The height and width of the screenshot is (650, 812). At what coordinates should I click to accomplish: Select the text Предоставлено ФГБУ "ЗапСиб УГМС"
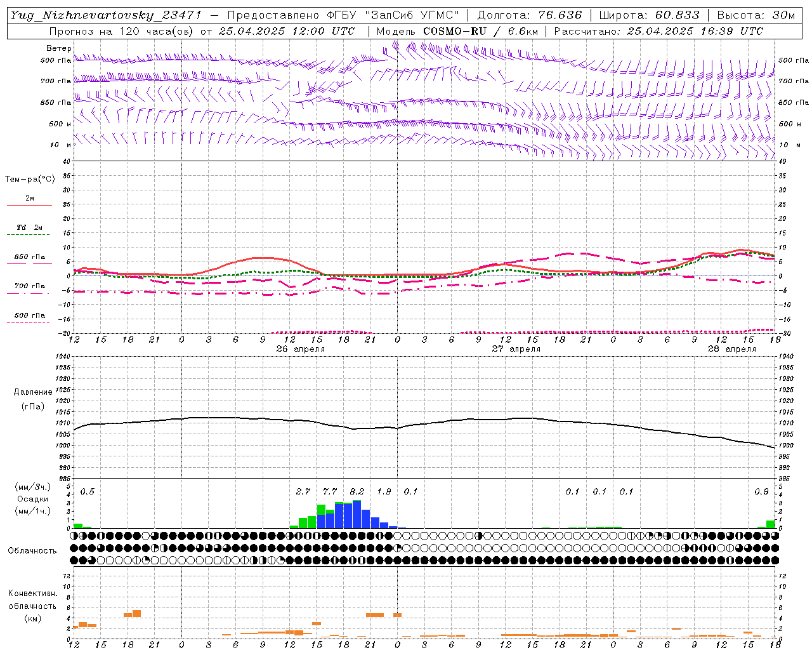(x=343, y=16)
